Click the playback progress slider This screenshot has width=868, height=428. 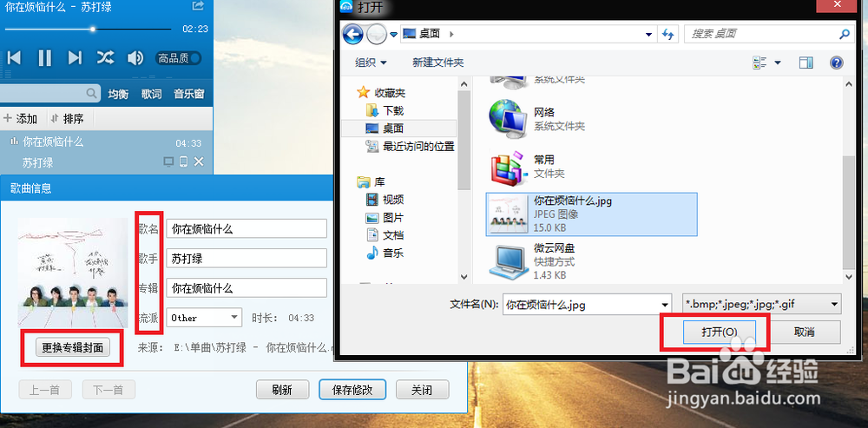(x=92, y=29)
